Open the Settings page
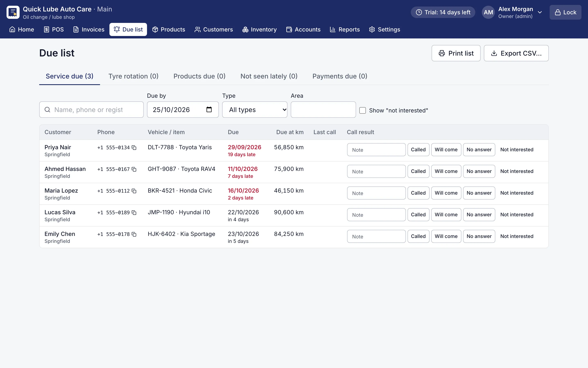This screenshot has height=368, width=588. [x=384, y=29]
